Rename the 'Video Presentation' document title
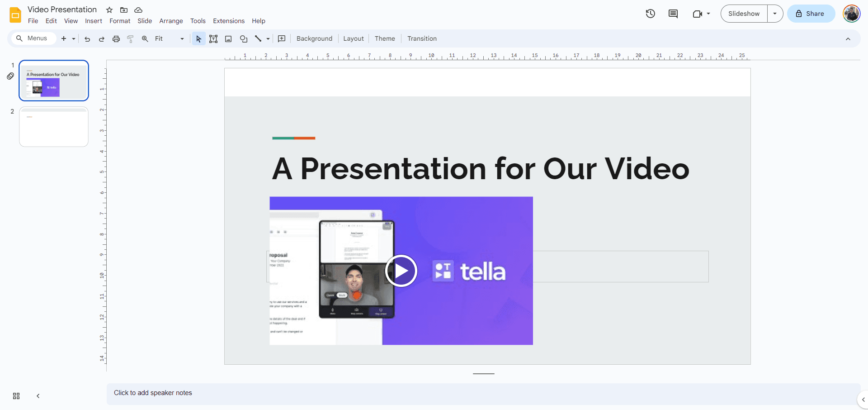 (62, 10)
